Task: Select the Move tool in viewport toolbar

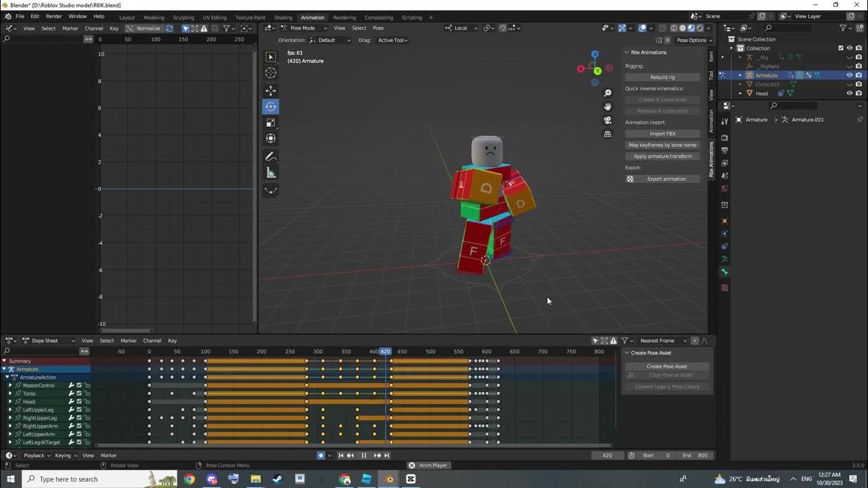Action: (x=271, y=90)
